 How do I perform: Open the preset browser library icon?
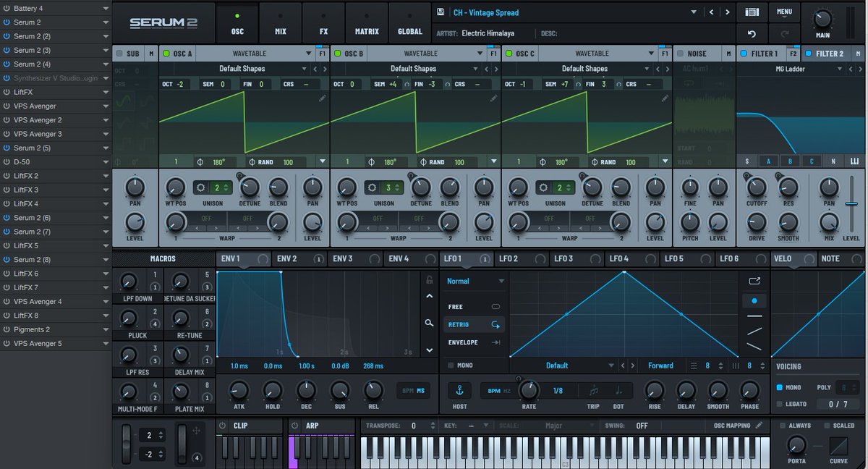(x=752, y=12)
